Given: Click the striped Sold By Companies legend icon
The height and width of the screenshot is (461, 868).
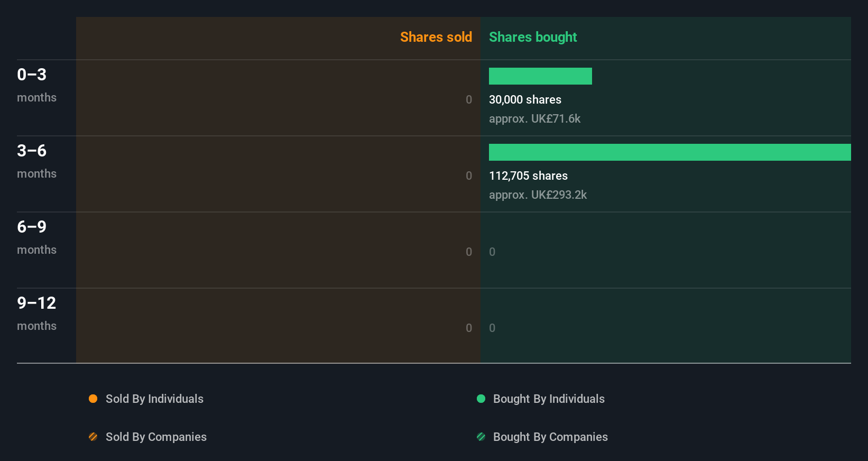Looking at the screenshot, I should click(x=93, y=437).
